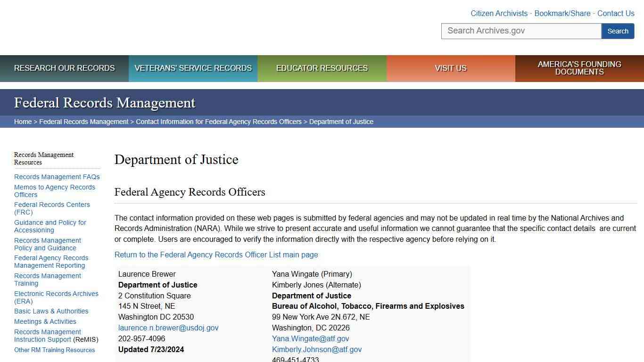
Task: Open Contact Information for Federal Agency Records Officers
Action: tap(218, 122)
